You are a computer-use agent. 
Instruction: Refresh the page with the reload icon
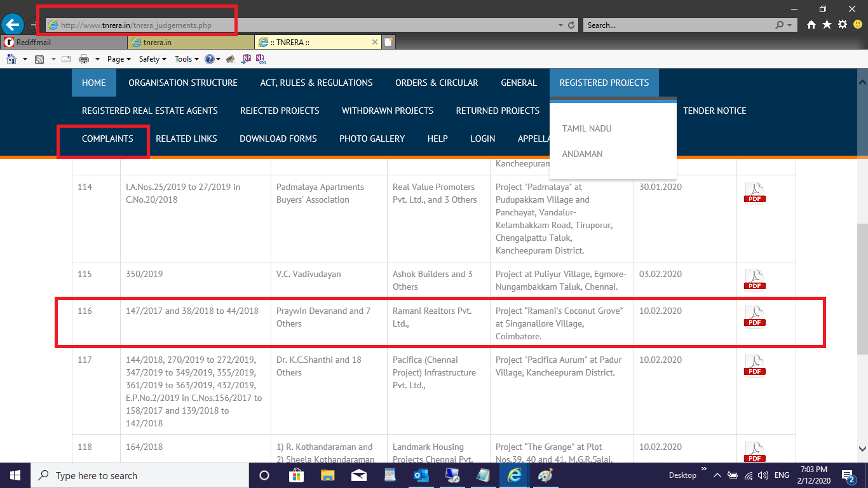571,25
